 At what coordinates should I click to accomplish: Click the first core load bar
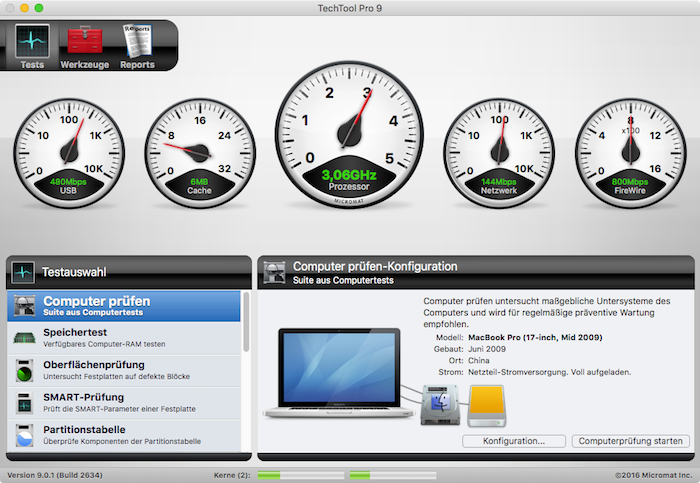click(x=300, y=475)
